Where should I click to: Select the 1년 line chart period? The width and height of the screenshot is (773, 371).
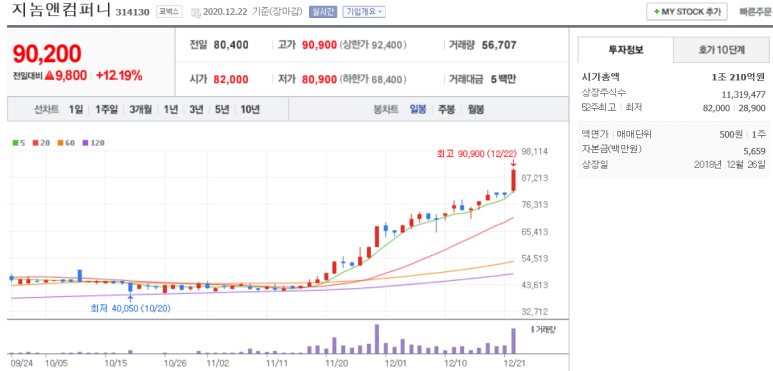pos(171,109)
